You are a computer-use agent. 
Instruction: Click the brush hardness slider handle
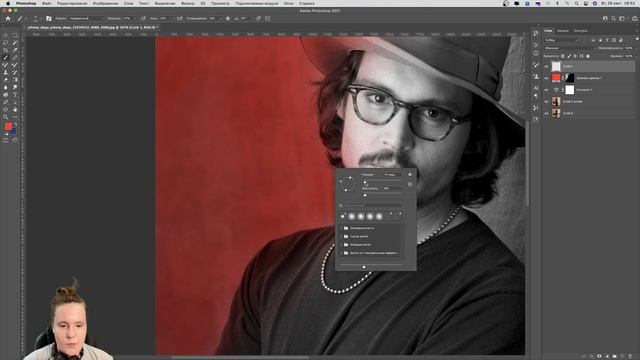[365, 195]
